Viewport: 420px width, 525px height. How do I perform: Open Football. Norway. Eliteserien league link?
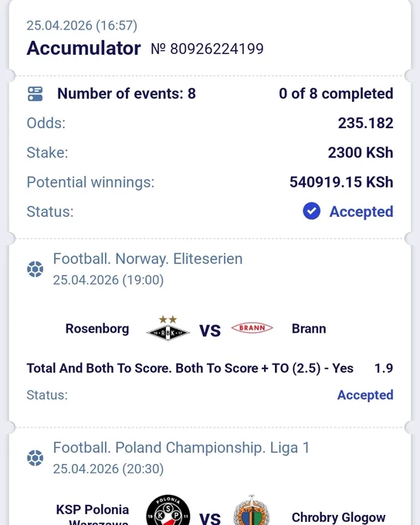point(147,259)
